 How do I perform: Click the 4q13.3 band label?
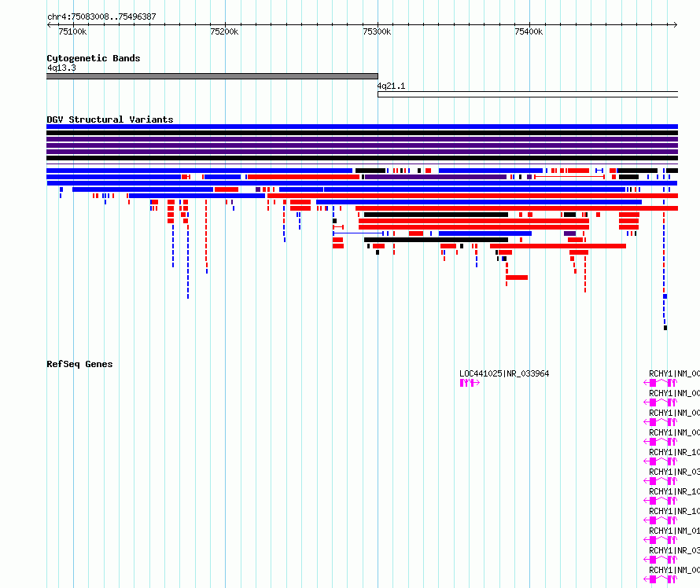[x=61, y=68]
